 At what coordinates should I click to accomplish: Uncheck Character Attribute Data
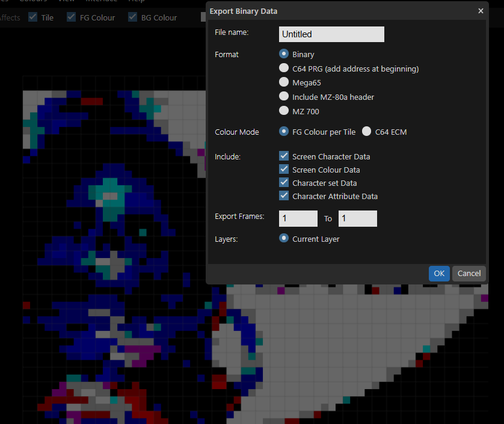[284, 195]
